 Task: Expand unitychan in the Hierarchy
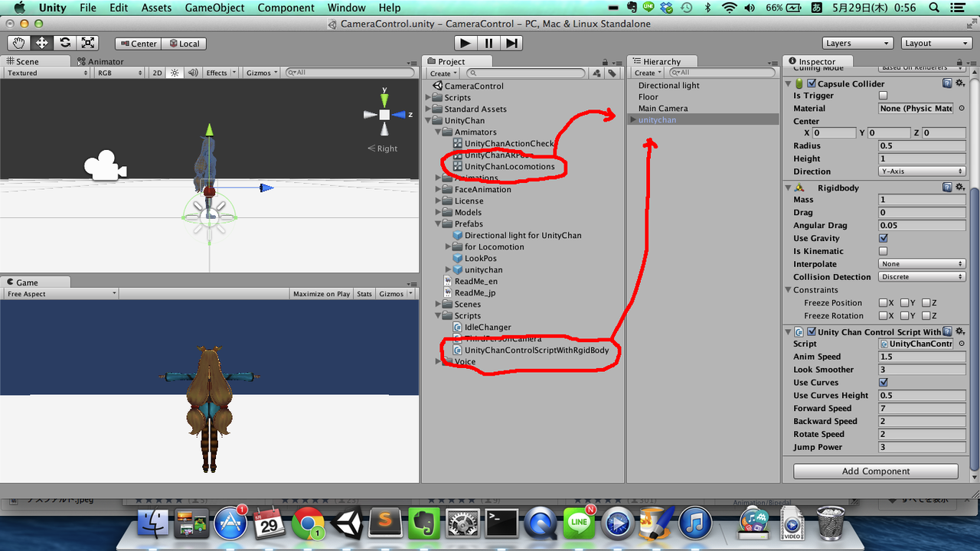tap(632, 120)
